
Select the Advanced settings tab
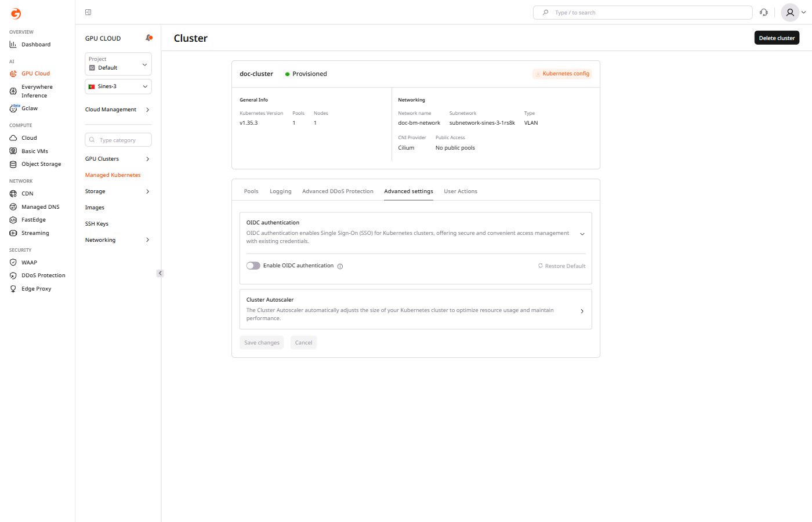tap(408, 191)
